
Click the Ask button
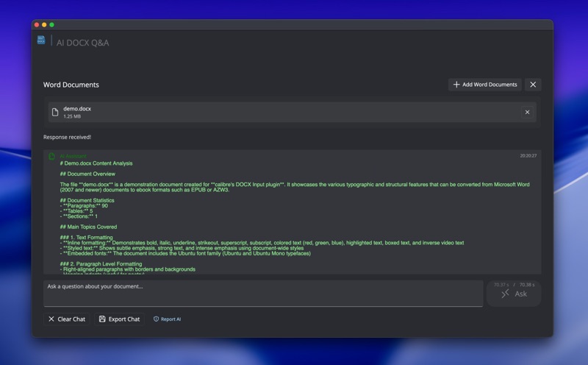click(514, 294)
